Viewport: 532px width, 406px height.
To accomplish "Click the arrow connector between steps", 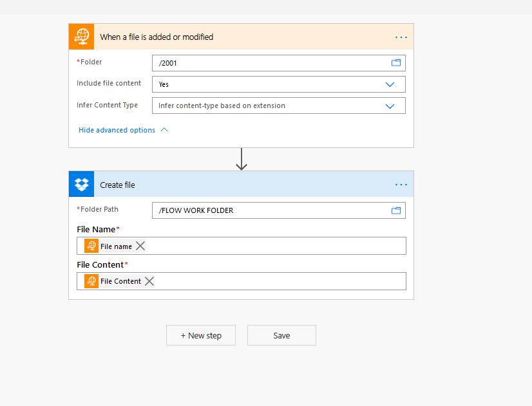I will (x=242, y=160).
